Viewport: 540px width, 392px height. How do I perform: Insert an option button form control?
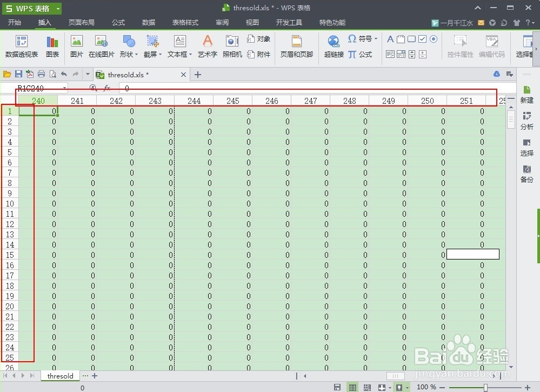click(434, 39)
